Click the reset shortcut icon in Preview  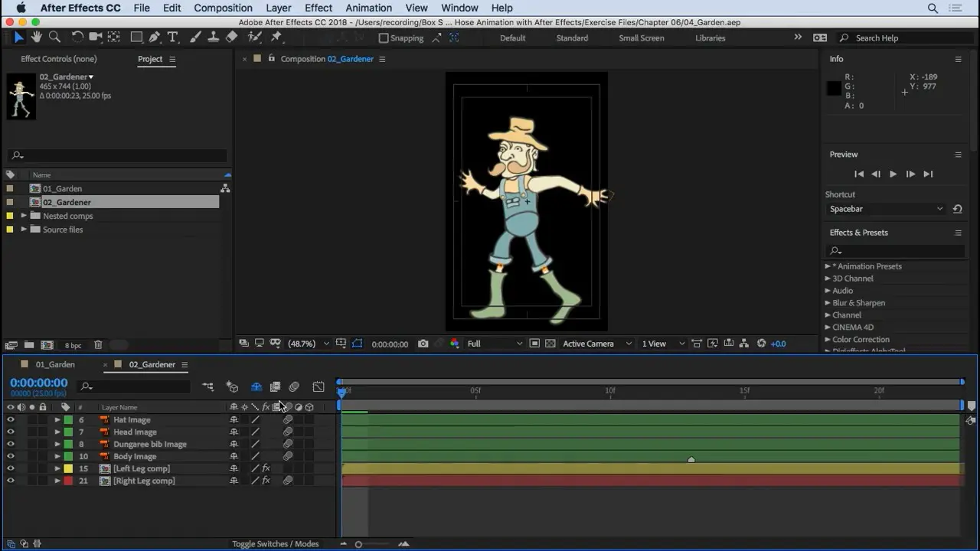pos(957,209)
